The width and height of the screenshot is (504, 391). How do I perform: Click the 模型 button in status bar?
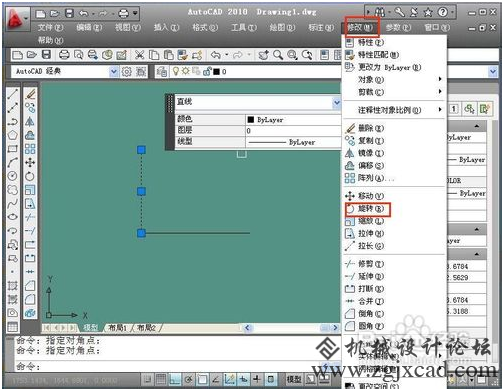point(294,379)
